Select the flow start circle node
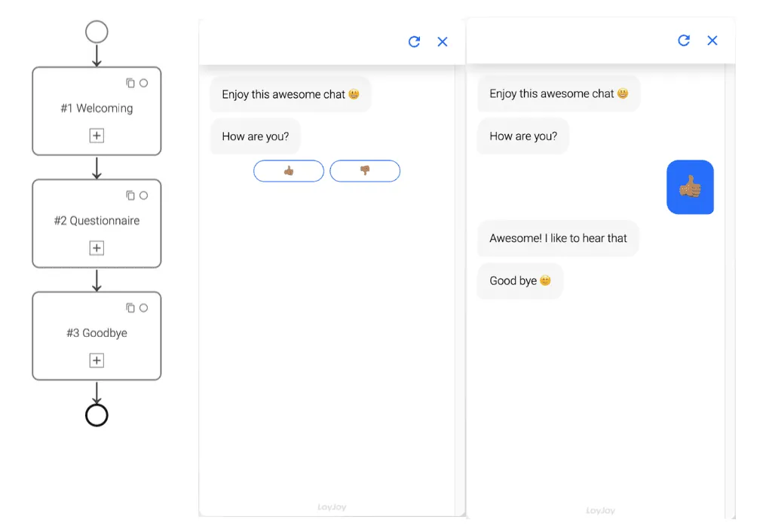769x532 pixels. [97, 32]
